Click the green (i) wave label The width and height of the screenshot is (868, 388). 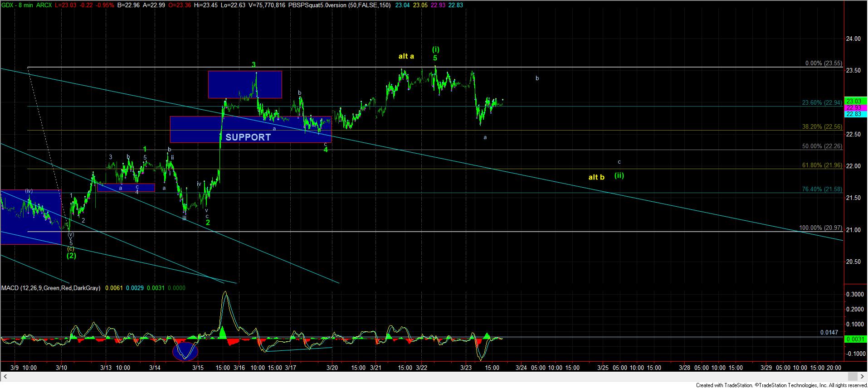pyautogui.click(x=435, y=49)
